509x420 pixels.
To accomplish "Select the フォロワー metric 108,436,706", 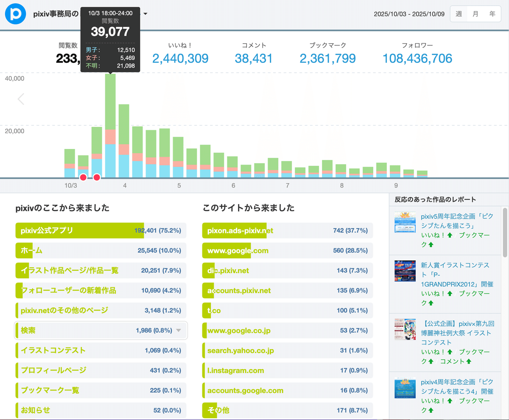I will point(417,58).
